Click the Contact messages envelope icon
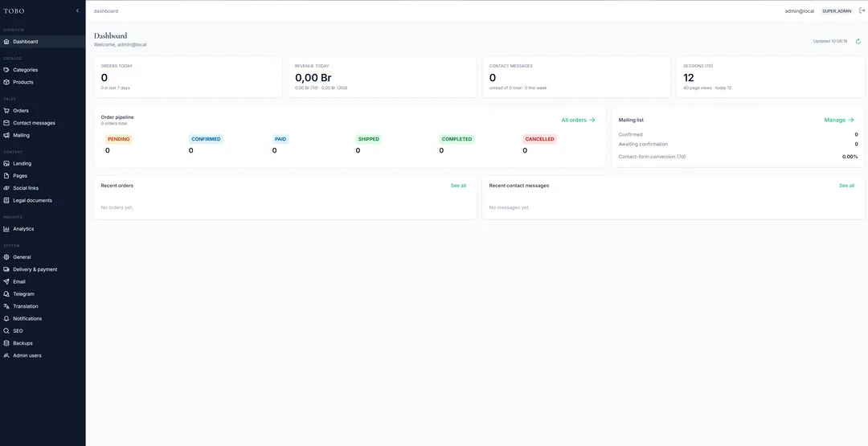The image size is (868, 446). click(6, 123)
